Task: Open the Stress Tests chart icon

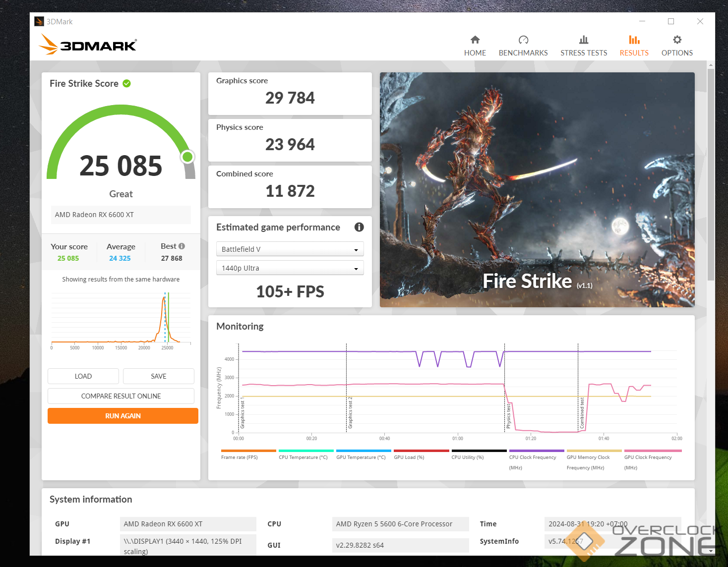Action: 584,40
